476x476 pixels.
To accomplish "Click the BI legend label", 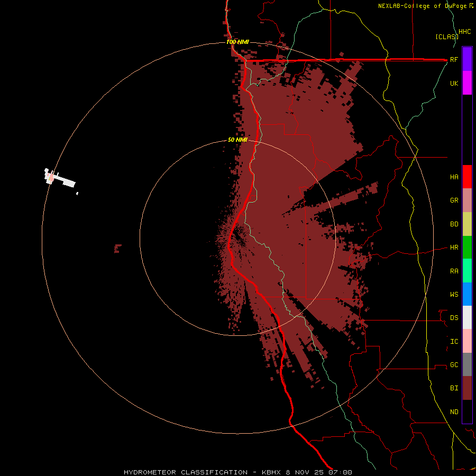I will pyautogui.click(x=454, y=388).
